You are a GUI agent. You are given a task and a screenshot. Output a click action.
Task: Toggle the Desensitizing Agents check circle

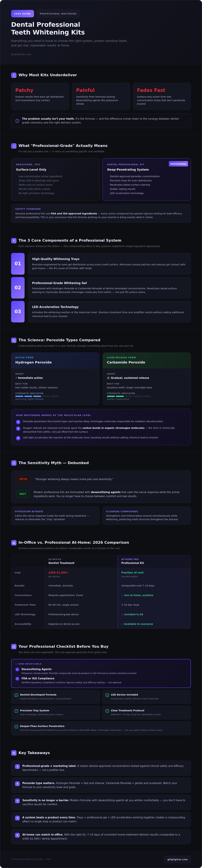click(17, 669)
